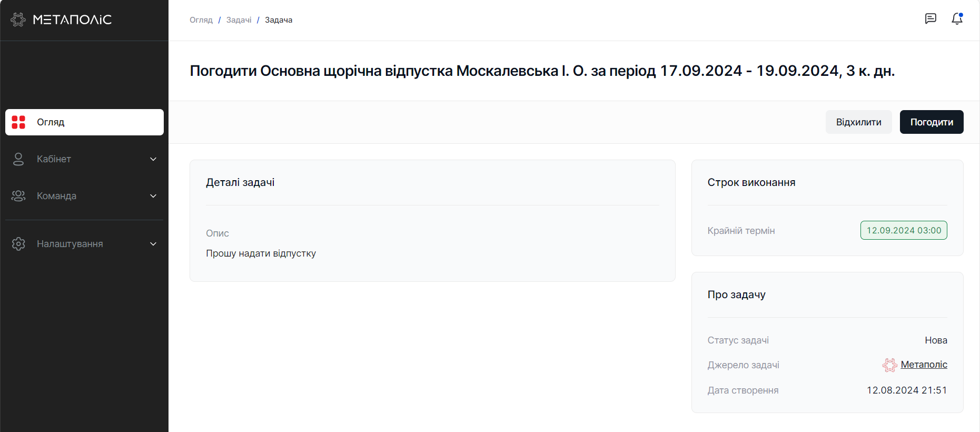Click the МЕТАПОЛІС brand text
980x432 pixels.
point(72,19)
